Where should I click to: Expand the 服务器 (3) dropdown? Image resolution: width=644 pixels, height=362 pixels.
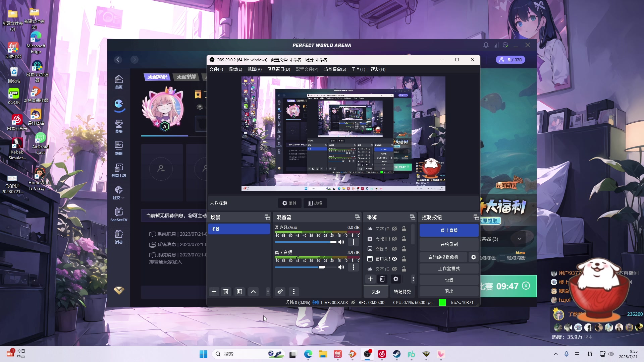click(x=519, y=239)
